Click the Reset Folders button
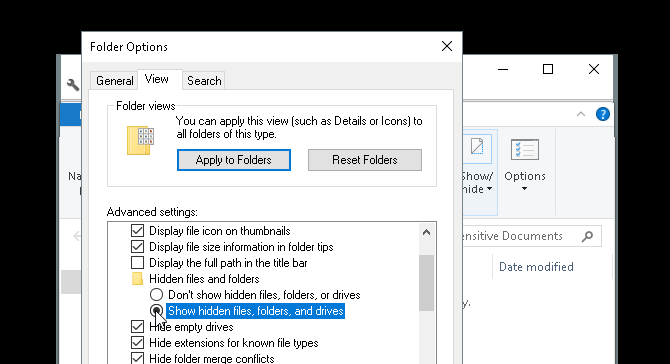 pos(364,160)
